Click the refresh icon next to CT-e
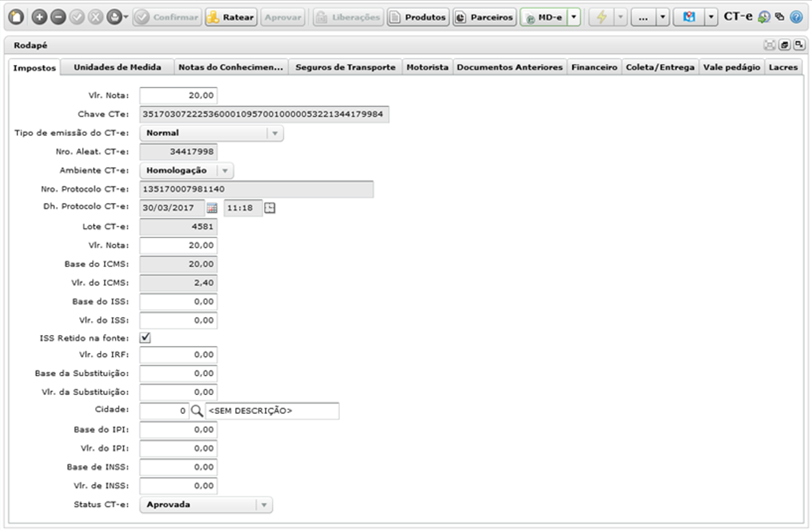 point(764,17)
